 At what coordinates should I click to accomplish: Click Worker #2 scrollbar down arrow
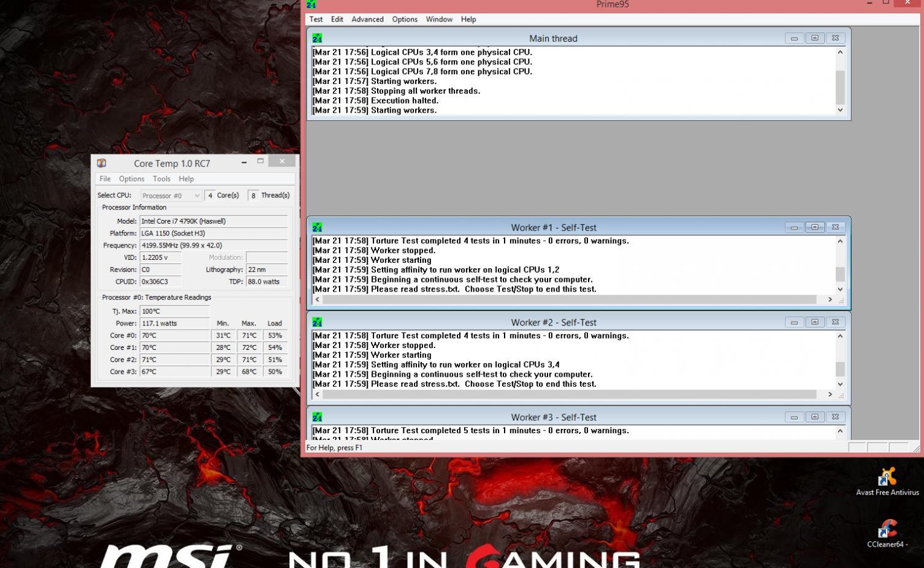[x=840, y=384]
